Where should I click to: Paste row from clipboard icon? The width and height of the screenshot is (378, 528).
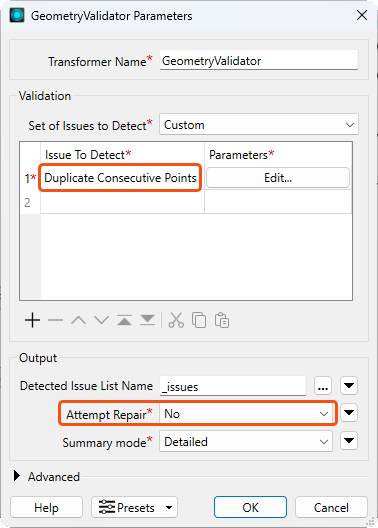222,320
